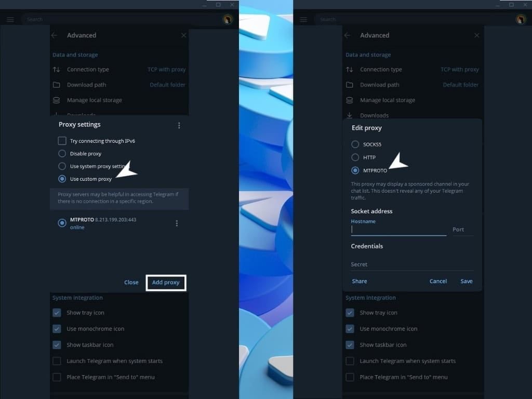Screen dimensions: 532x399
Task: Open Proxy settings three-dot menu
Action: coord(179,126)
